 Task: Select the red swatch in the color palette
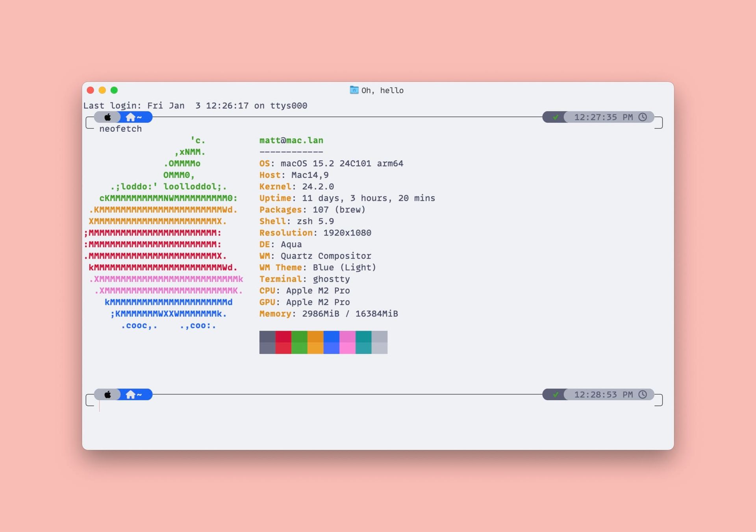click(283, 342)
